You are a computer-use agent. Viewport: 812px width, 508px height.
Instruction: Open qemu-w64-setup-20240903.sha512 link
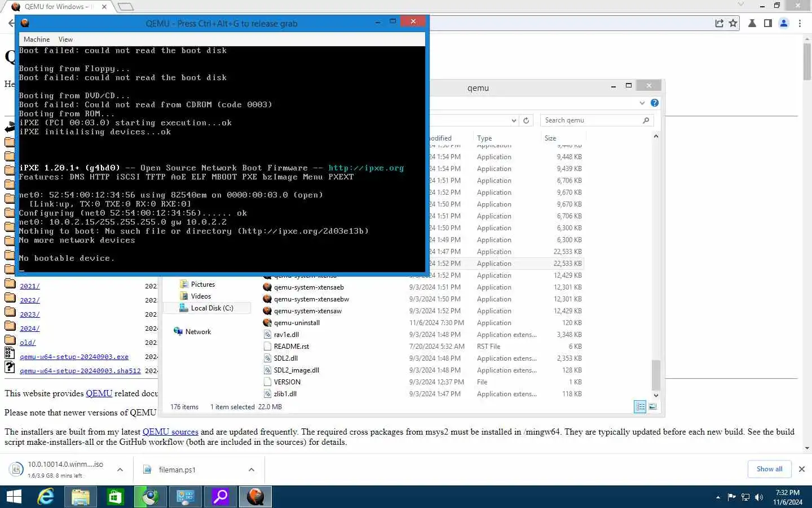coord(80,371)
